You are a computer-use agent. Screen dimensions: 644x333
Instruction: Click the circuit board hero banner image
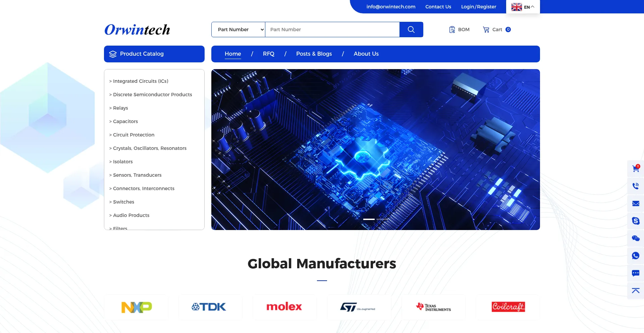376,150
